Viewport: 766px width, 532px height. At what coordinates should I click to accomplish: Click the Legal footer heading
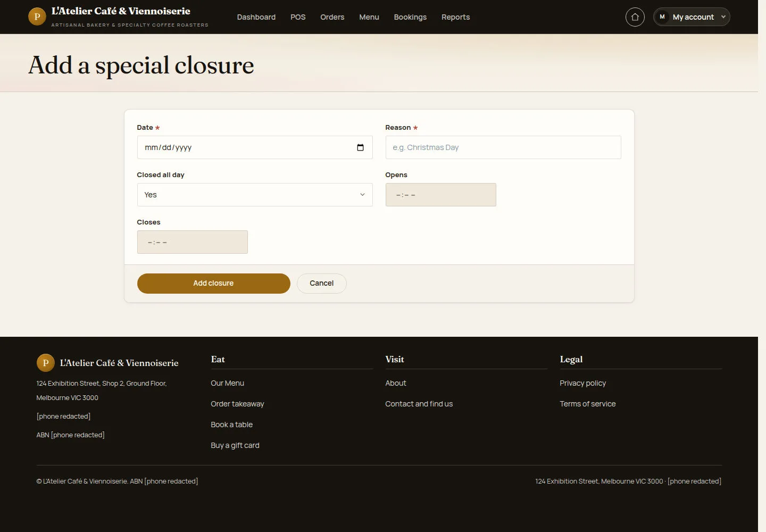pyautogui.click(x=571, y=359)
